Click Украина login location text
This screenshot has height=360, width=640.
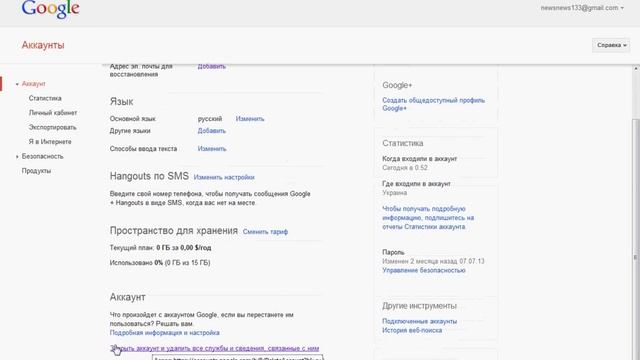click(x=394, y=193)
